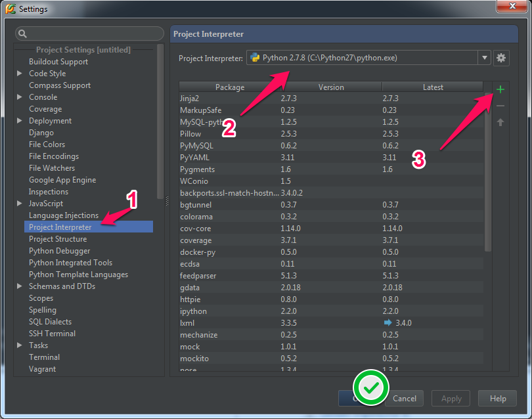Click the up arrow upgrade package icon

[x=500, y=122]
